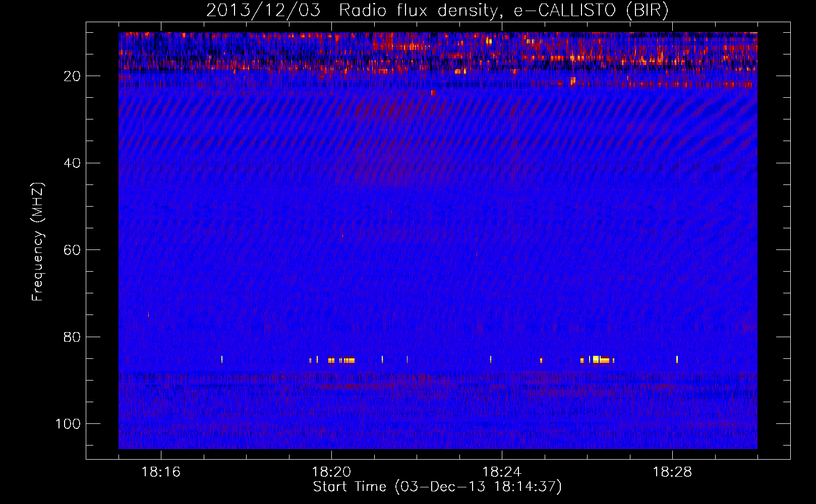Click the "100" frequency tick label

68,424
